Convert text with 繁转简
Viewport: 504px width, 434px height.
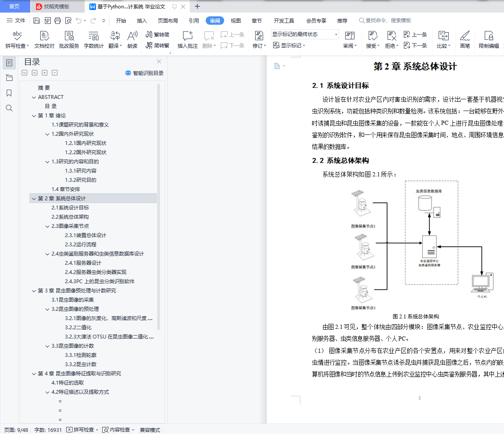[x=158, y=35]
